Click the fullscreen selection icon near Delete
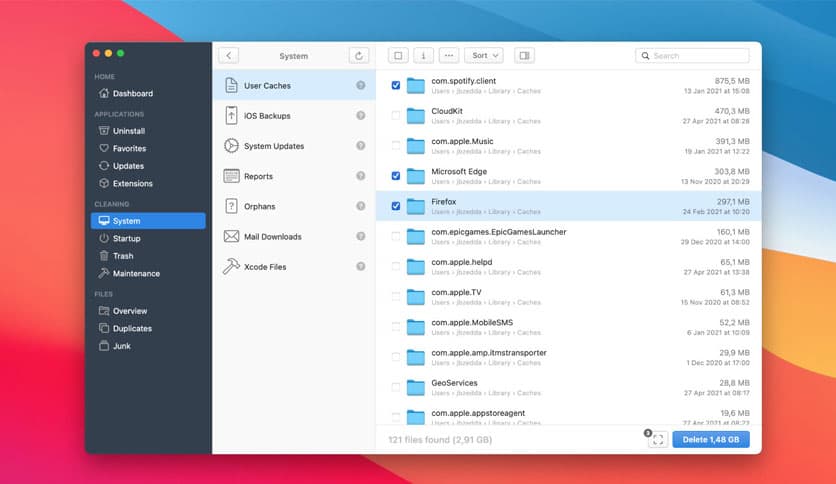The height and width of the screenshot is (484, 836). [658, 439]
